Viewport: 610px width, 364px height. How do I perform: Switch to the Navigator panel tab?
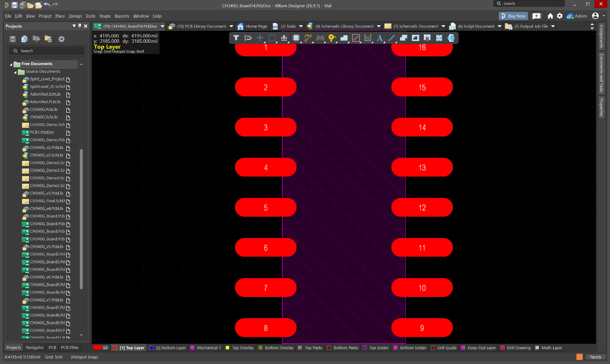click(x=34, y=347)
